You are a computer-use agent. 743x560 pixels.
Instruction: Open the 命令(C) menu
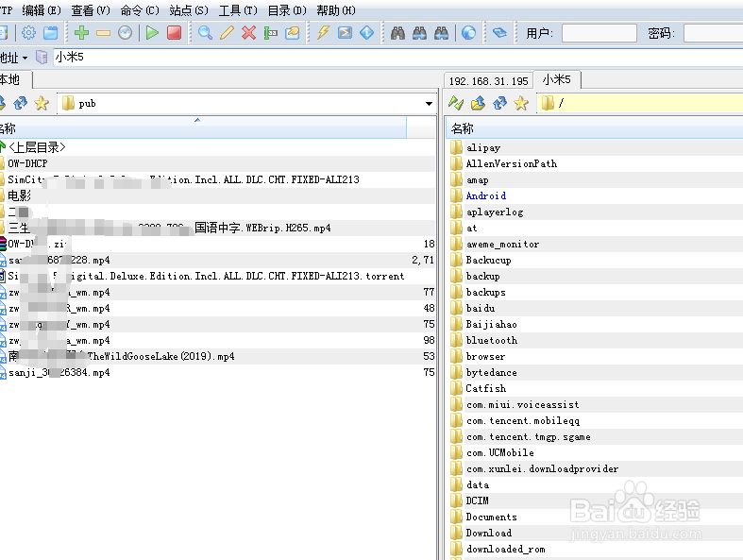click(x=140, y=10)
